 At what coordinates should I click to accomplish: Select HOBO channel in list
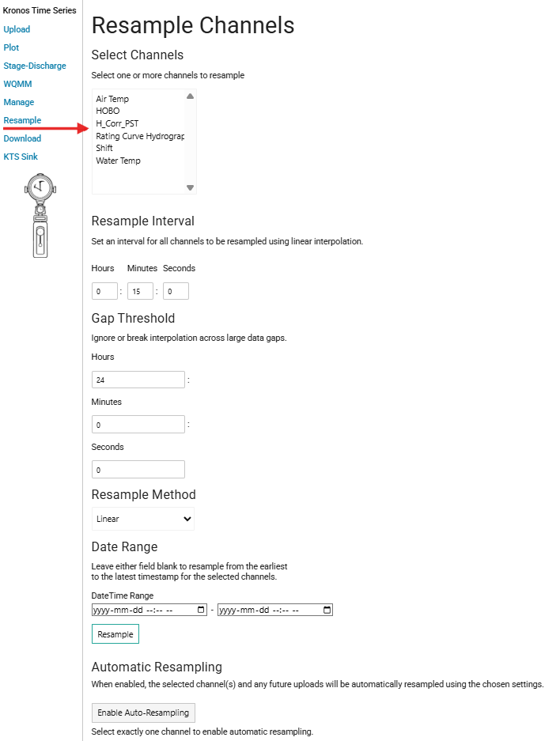coord(108,111)
